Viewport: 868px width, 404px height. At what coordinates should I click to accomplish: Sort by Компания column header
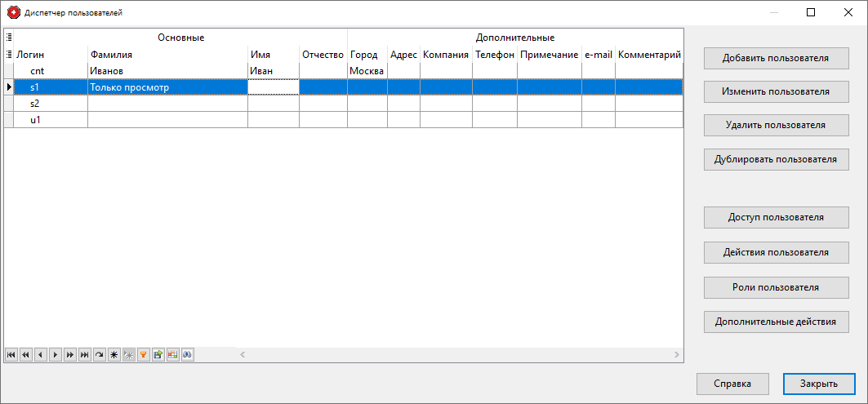(446, 54)
